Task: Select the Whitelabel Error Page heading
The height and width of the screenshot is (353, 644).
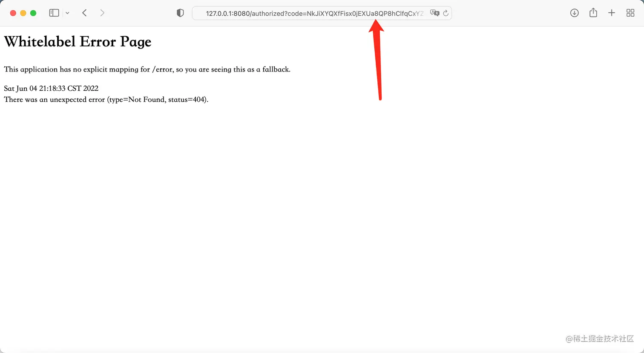Action: 78,41
